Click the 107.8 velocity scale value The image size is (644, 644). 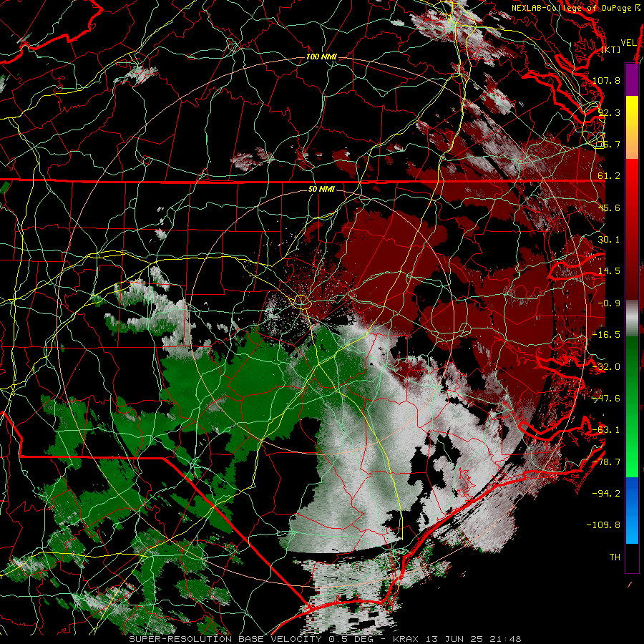606,80
